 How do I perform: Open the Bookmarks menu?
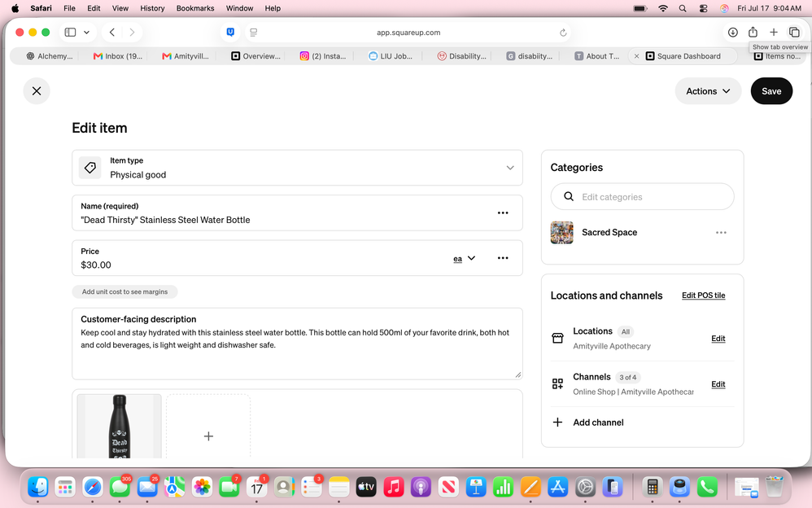coord(195,8)
